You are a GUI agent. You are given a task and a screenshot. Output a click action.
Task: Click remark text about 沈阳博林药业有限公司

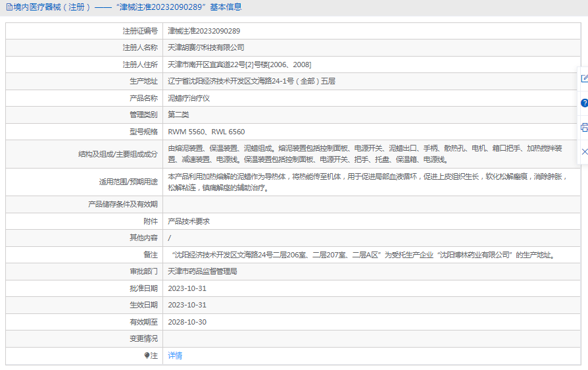362,255
